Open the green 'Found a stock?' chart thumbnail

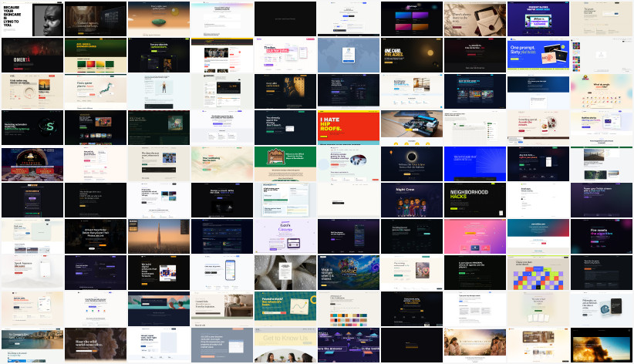click(285, 309)
